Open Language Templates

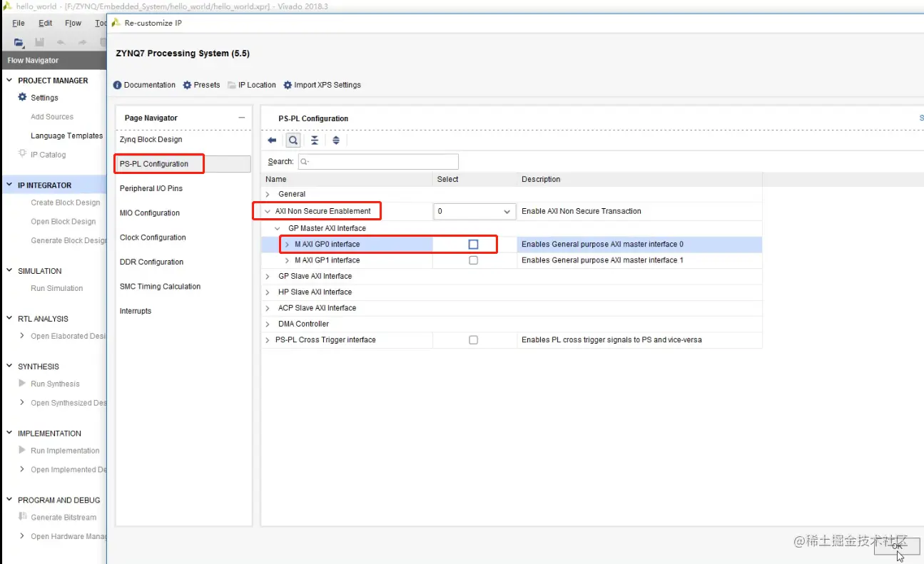[x=67, y=136]
